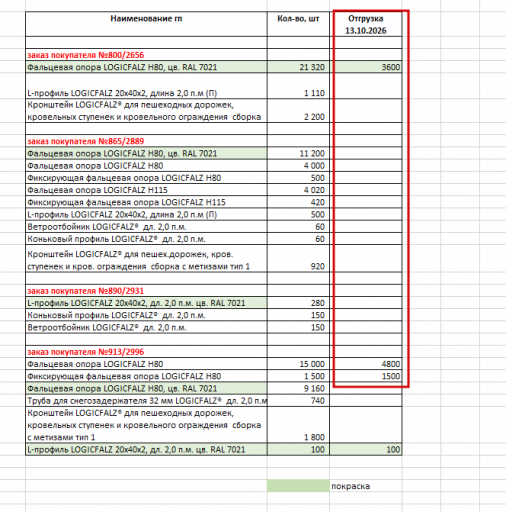
Task: Click "L-профиль LOGICFALZ 20x40x2" name in order №800/2656
Action: coord(146,86)
